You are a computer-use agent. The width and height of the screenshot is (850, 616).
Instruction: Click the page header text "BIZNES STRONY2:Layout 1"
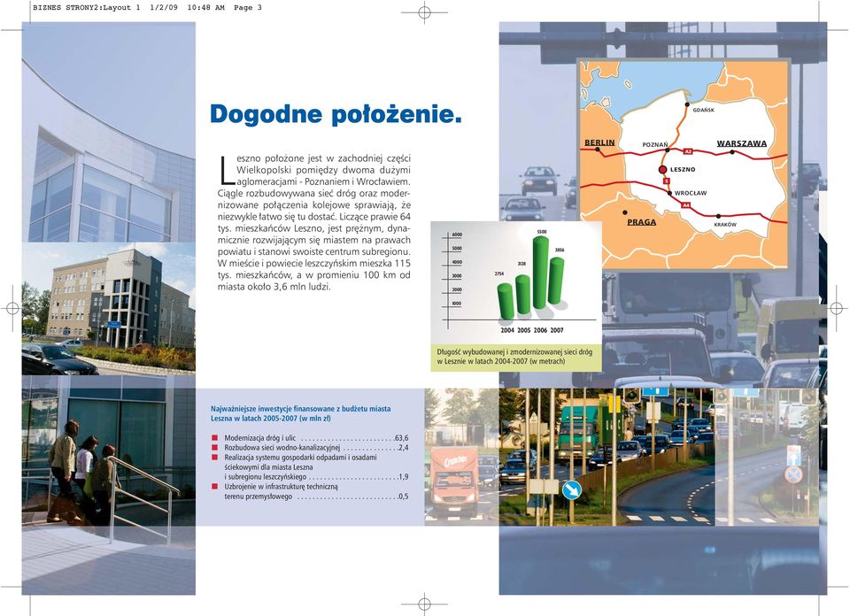[x=86, y=8]
